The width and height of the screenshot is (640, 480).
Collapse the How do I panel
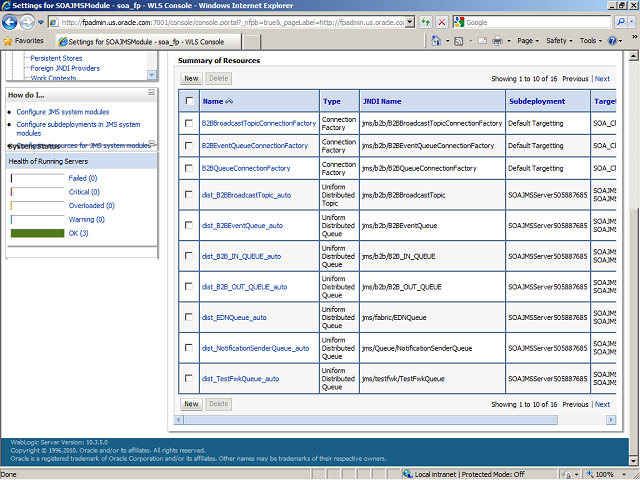click(151, 95)
